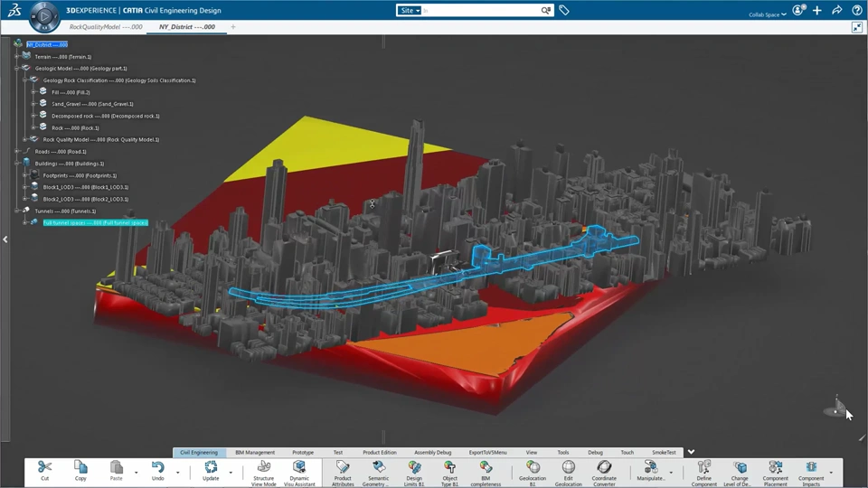Open the help question mark icon

[x=857, y=10]
